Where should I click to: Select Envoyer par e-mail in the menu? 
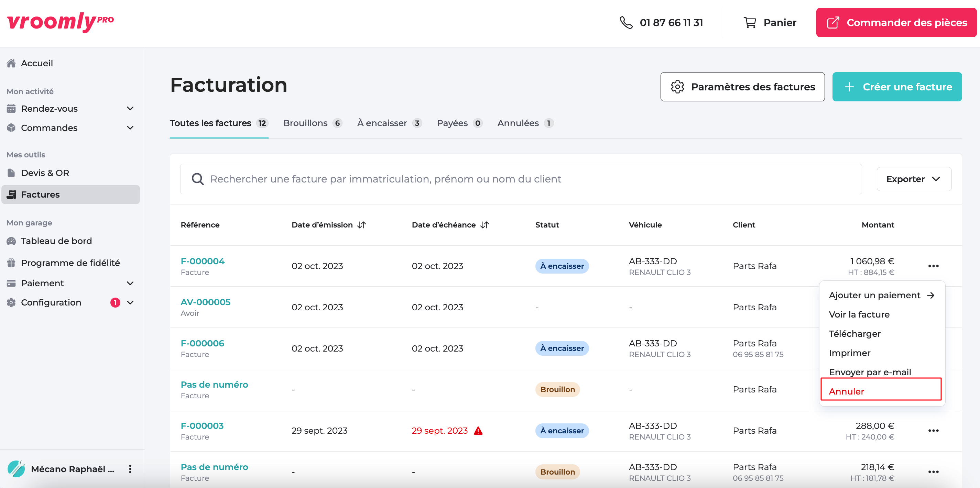pos(870,373)
